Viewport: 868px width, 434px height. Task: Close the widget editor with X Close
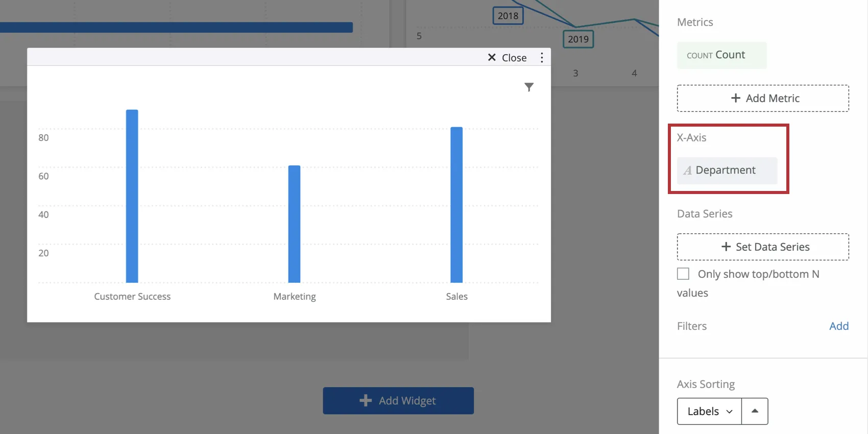click(x=507, y=58)
